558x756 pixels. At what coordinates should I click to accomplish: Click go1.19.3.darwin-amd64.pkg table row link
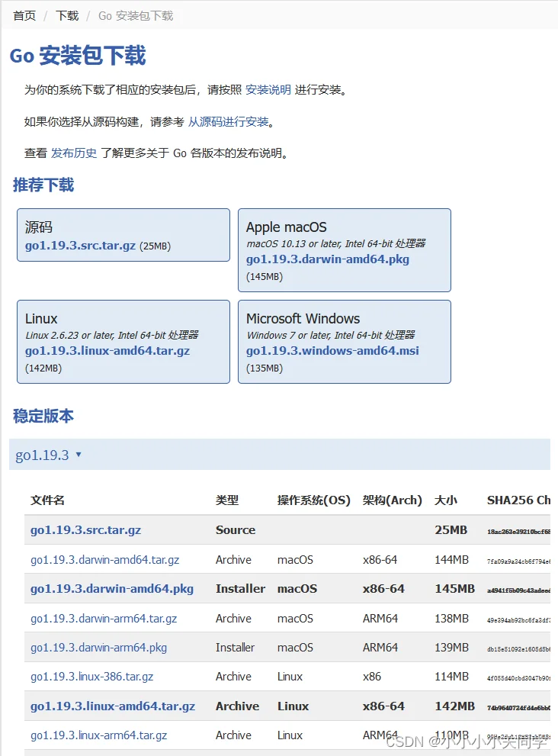pos(112,589)
